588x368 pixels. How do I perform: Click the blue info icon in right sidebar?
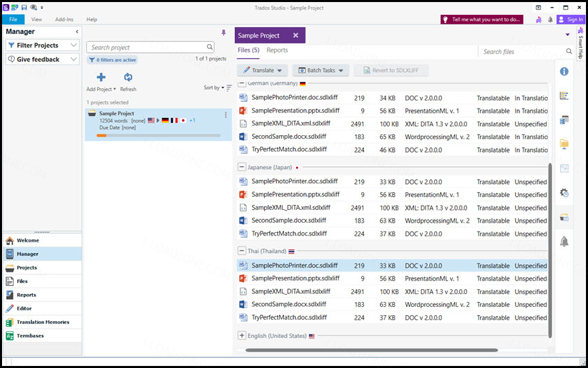coord(564,71)
